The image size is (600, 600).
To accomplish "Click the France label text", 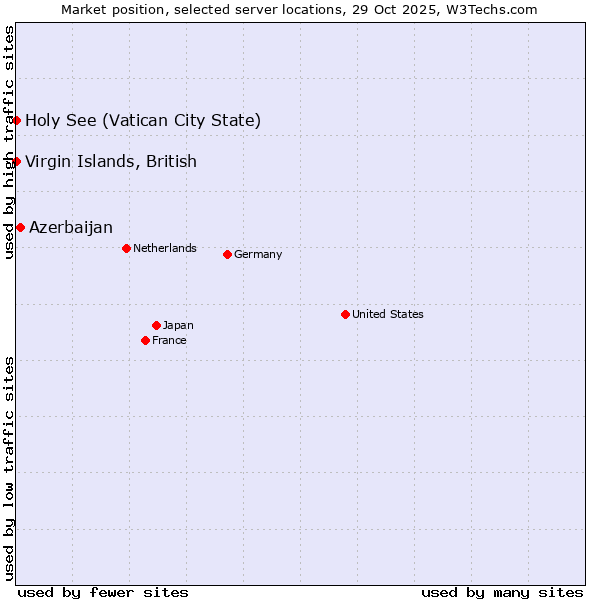I will pos(169,340).
